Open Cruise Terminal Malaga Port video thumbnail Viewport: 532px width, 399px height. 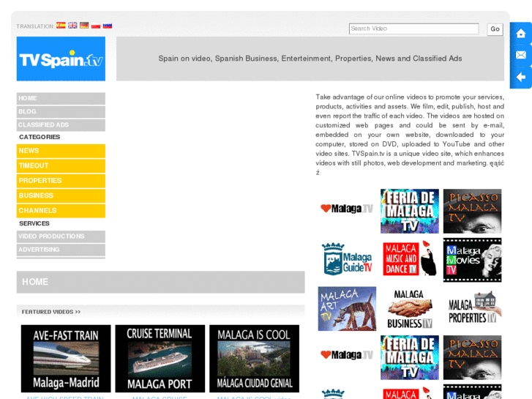pos(160,359)
